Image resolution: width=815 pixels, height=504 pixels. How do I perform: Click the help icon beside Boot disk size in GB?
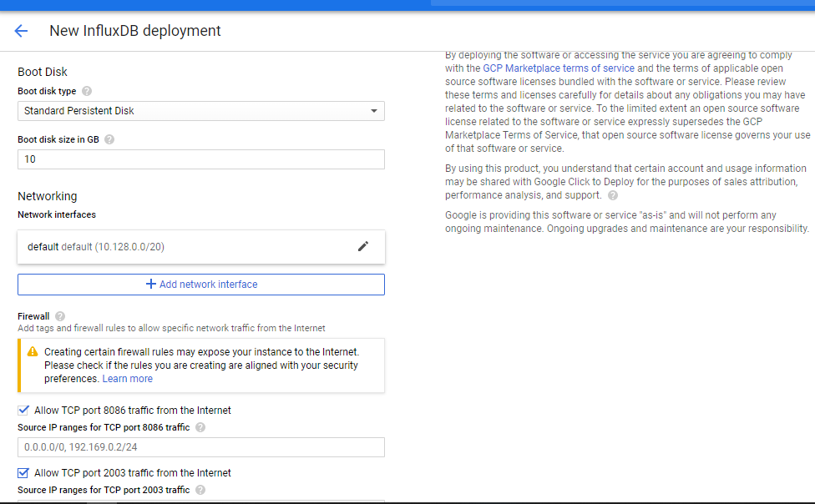[x=109, y=139]
